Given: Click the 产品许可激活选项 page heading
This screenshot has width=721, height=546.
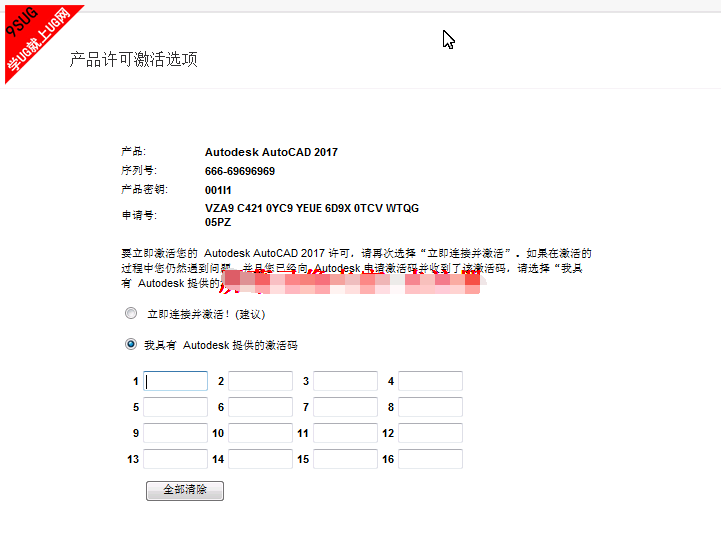Looking at the screenshot, I should pos(134,59).
